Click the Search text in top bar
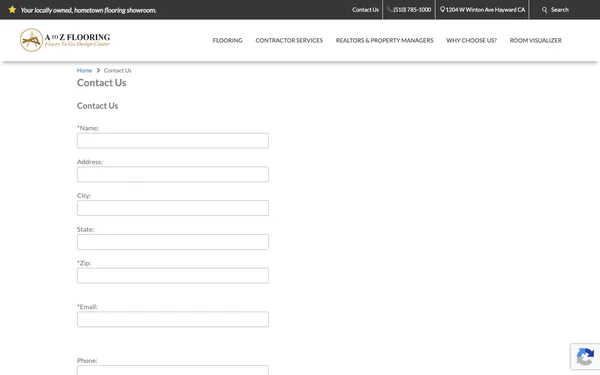Image resolution: width=600 pixels, height=375 pixels. (x=560, y=10)
